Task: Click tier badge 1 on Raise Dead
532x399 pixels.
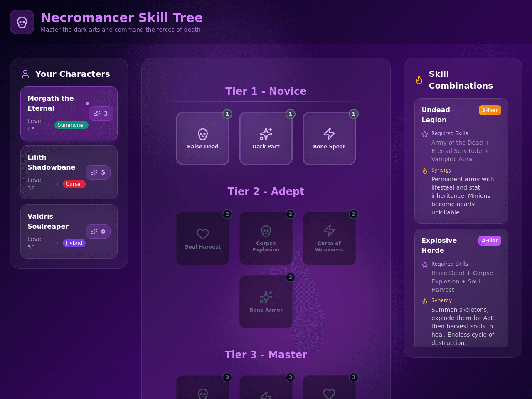Action: pyautogui.click(x=227, y=114)
